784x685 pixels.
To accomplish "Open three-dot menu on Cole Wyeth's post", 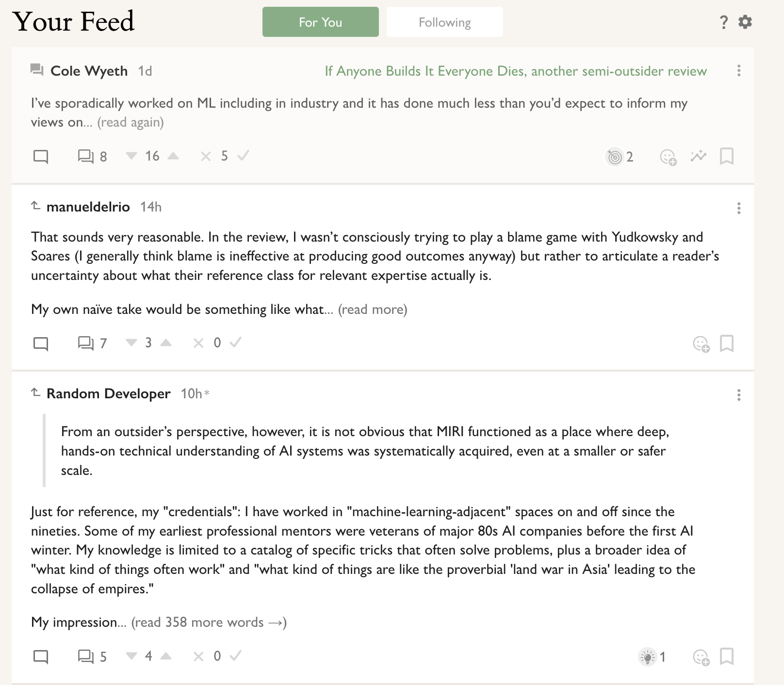I will click(739, 71).
